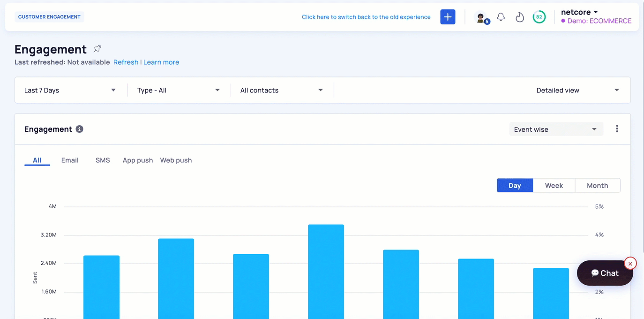This screenshot has width=644, height=319.
Task: Select the Week granularity toggle
Action: click(554, 185)
